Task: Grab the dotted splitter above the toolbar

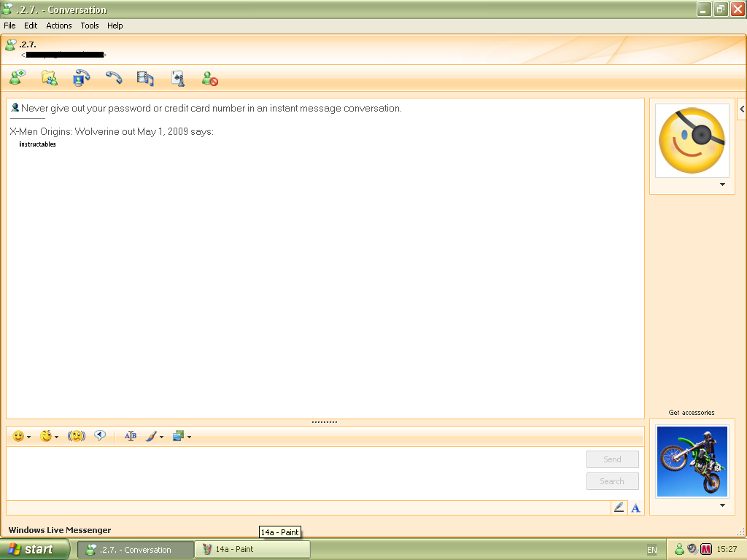Action: [x=325, y=422]
